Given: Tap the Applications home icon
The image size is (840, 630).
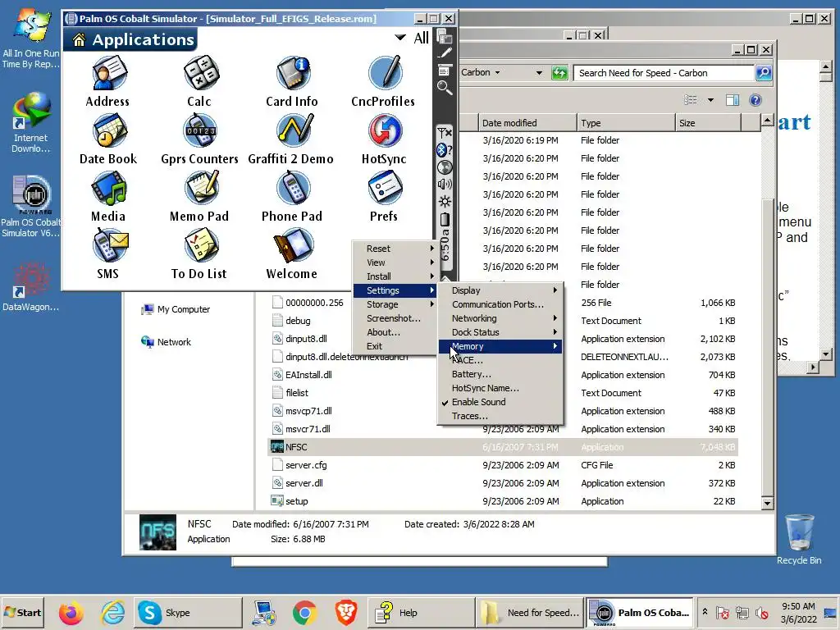Looking at the screenshot, I should (x=80, y=40).
